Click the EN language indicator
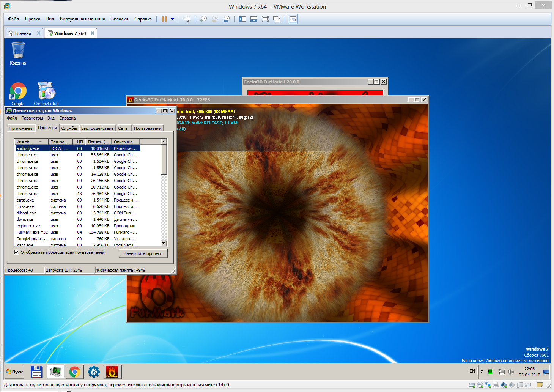The width and height of the screenshot is (554, 392). 472,371
